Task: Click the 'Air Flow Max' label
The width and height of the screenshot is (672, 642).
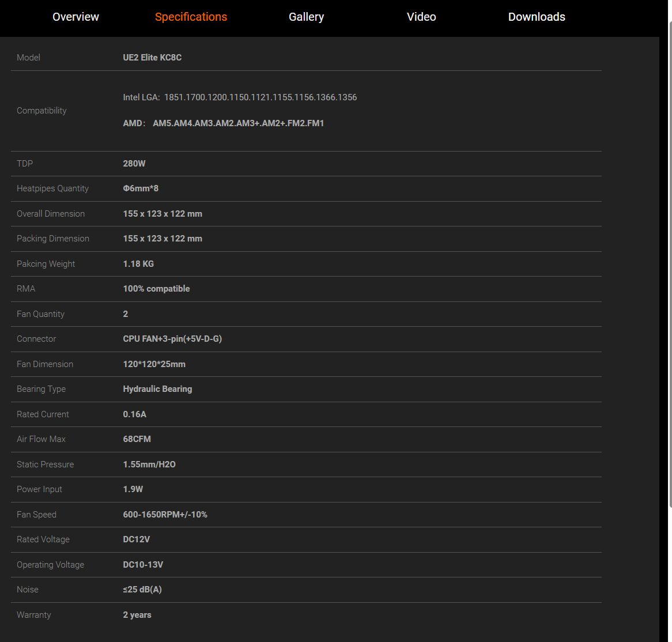Action: (41, 439)
